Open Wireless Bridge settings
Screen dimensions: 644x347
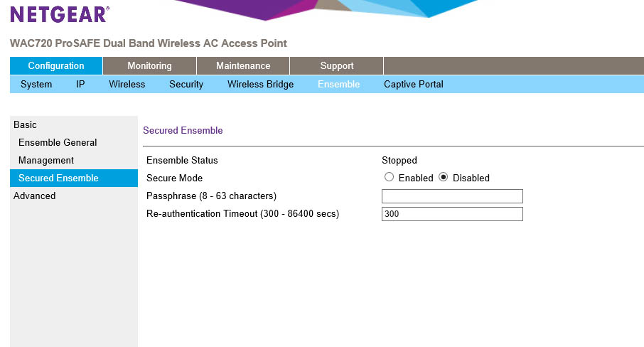260,84
